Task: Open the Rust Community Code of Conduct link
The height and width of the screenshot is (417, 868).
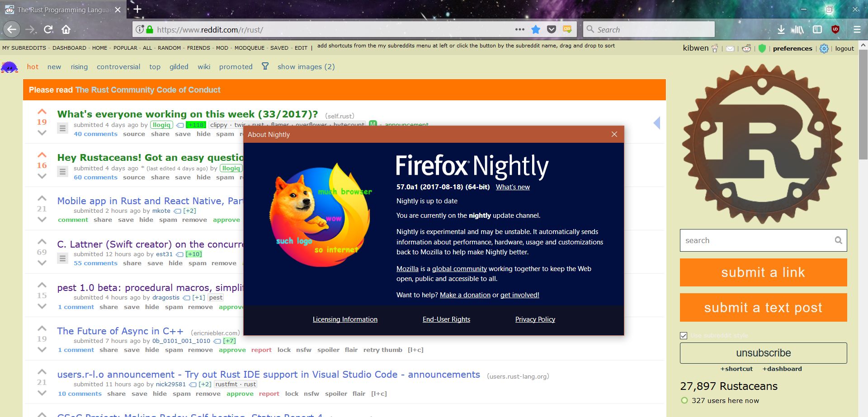Action: [x=148, y=90]
